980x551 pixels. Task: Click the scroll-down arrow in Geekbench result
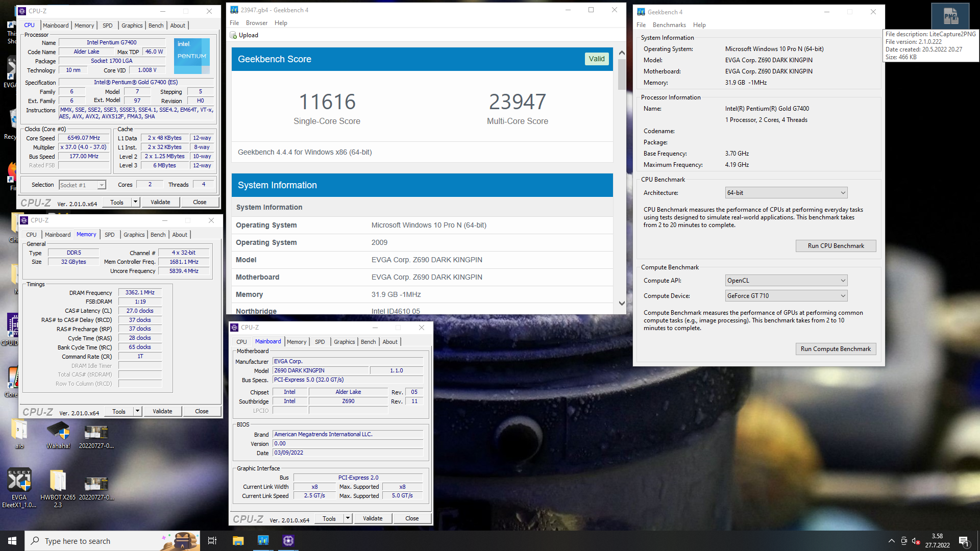pyautogui.click(x=622, y=303)
